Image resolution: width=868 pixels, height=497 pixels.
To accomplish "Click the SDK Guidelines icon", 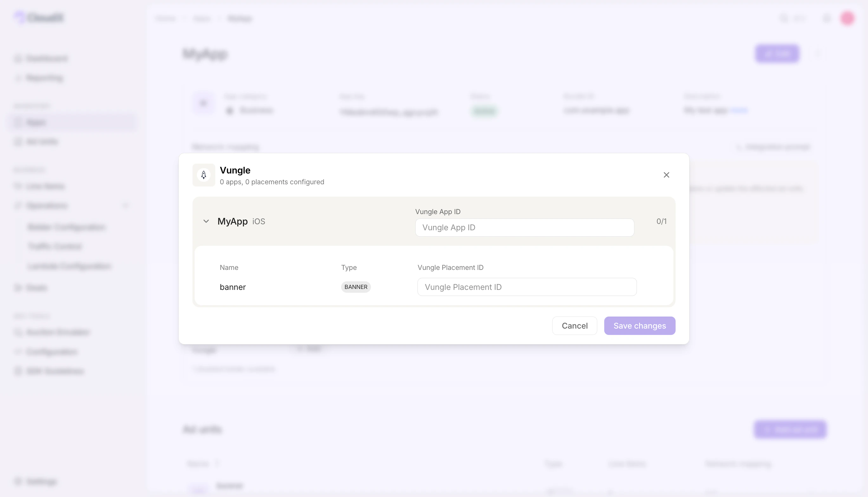I will (x=18, y=371).
